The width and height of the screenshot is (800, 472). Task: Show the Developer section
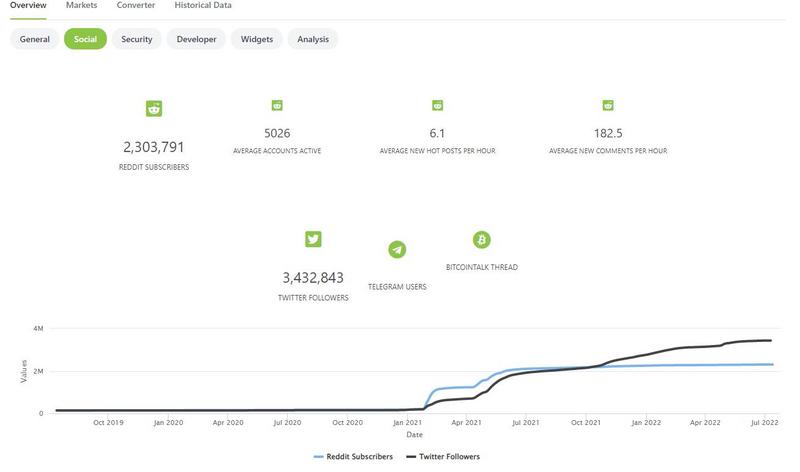[196, 39]
